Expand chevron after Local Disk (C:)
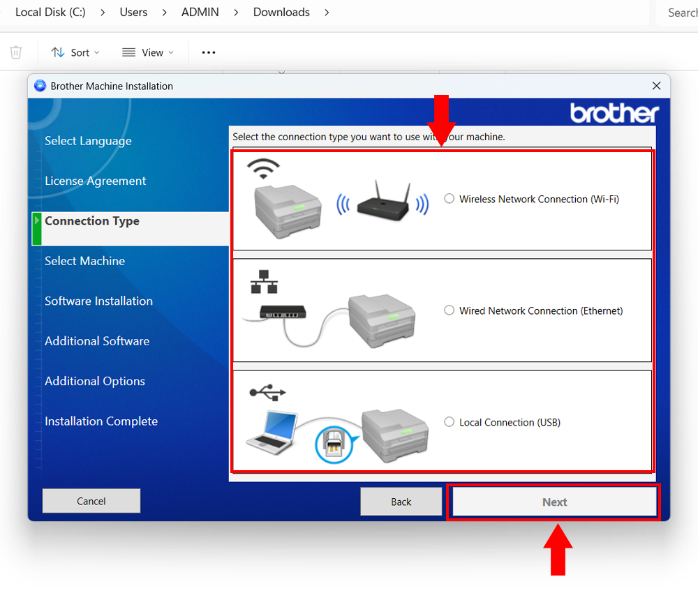 [103, 13]
